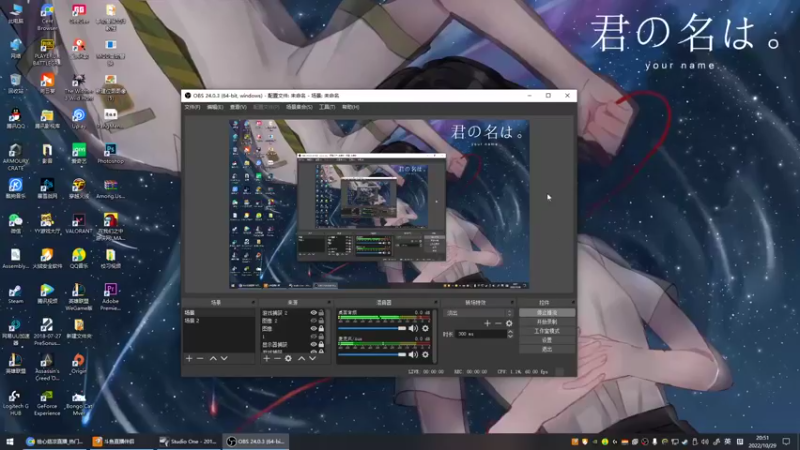Remove the selected scene with the minus icon

(200, 359)
